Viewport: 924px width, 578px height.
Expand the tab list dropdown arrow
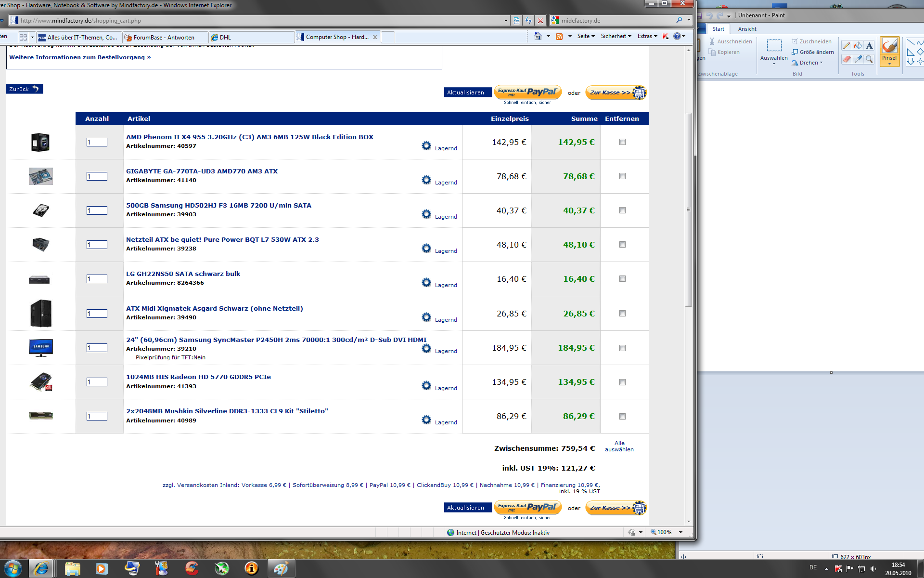click(32, 37)
